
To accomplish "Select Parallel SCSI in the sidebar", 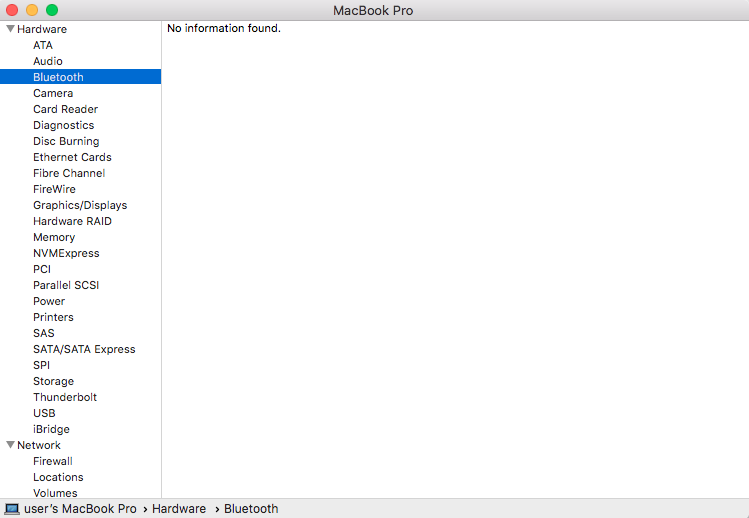I will pyautogui.click(x=66, y=285).
